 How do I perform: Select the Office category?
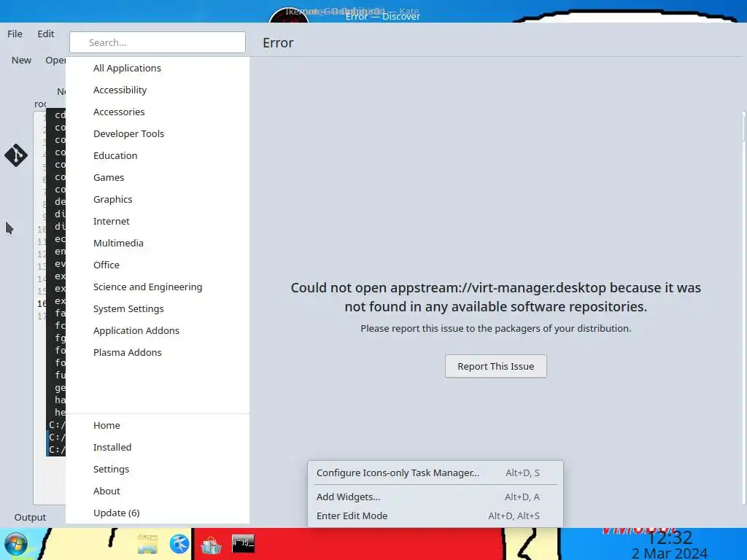pos(158,265)
